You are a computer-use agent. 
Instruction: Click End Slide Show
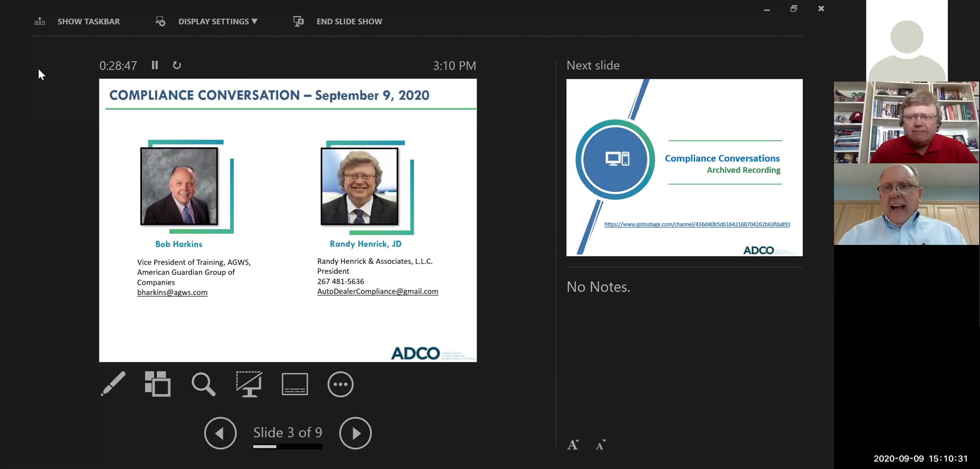click(338, 21)
